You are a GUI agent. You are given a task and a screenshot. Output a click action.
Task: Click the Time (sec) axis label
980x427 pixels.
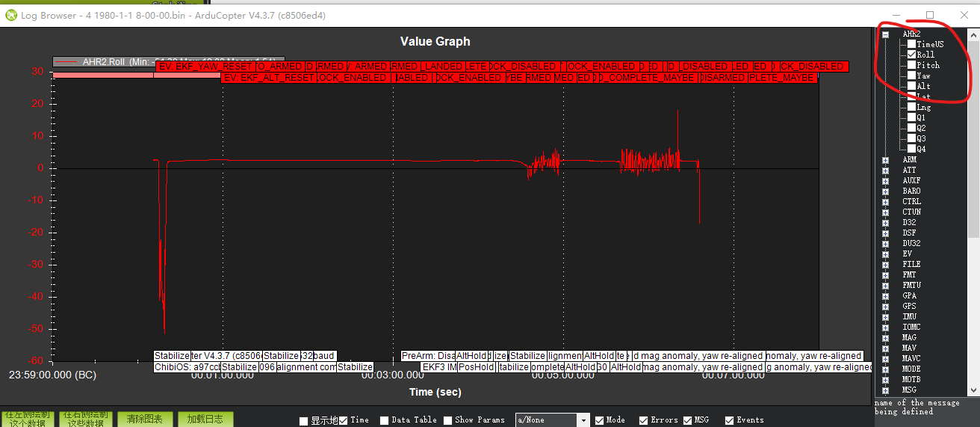435,392
